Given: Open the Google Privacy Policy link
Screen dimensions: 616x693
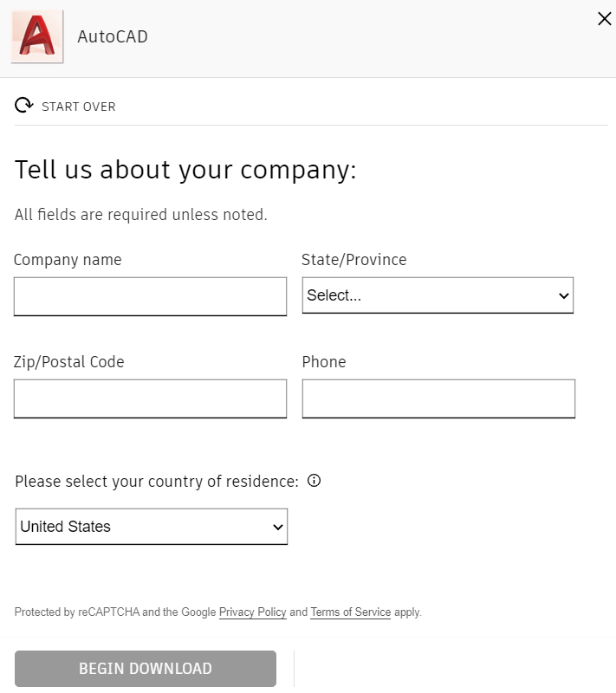Looking at the screenshot, I should tap(252, 612).
